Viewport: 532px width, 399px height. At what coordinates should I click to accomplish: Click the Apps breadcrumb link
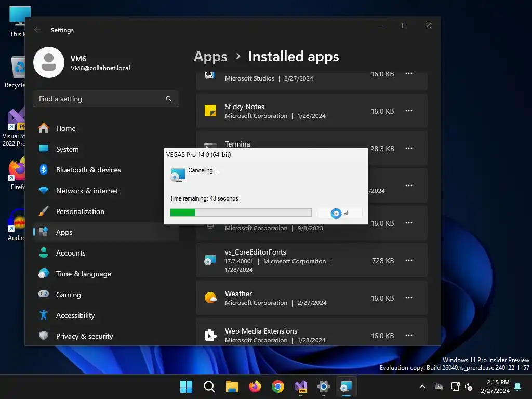coord(210,57)
